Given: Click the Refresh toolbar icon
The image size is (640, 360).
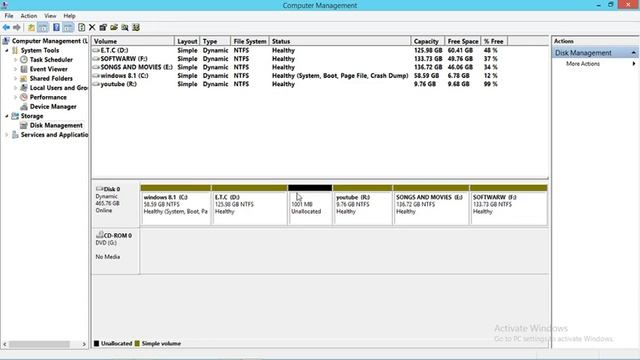Looking at the screenshot, I should click(81, 27).
